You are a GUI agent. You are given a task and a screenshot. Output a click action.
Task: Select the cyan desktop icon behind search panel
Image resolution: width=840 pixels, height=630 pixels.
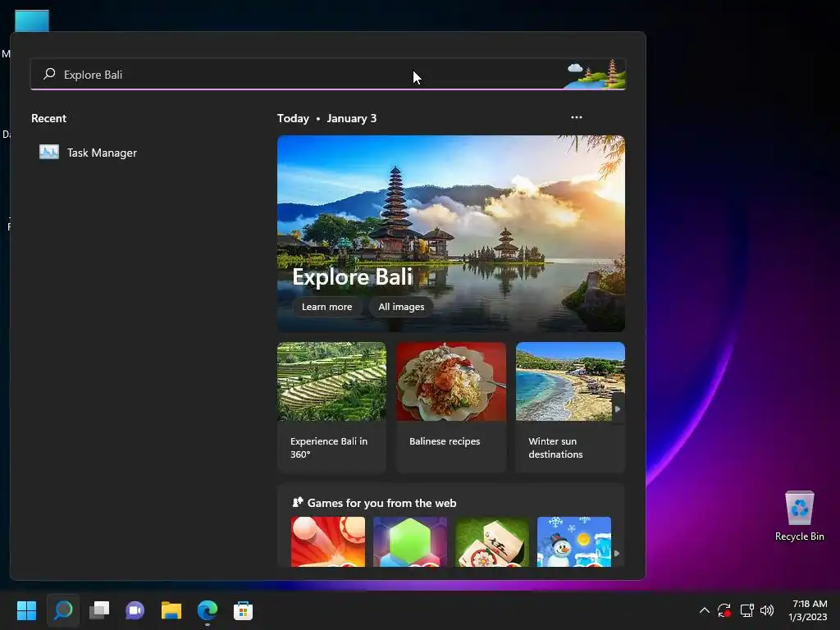pos(32,21)
